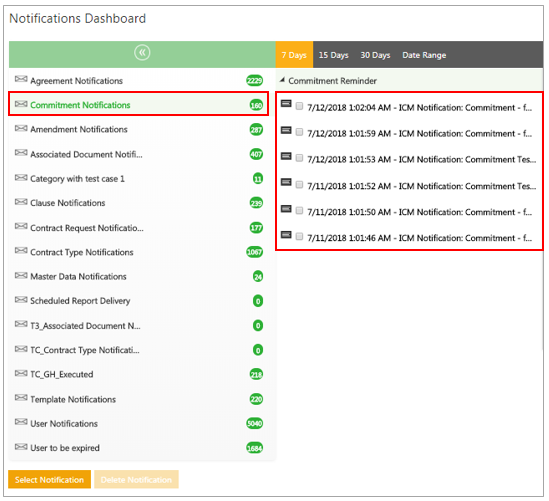
Task: Click the Select Notification button
Action: [49, 480]
